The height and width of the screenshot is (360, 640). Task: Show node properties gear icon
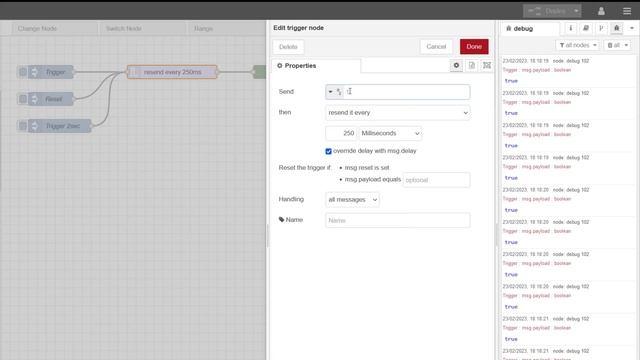[456, 65]
